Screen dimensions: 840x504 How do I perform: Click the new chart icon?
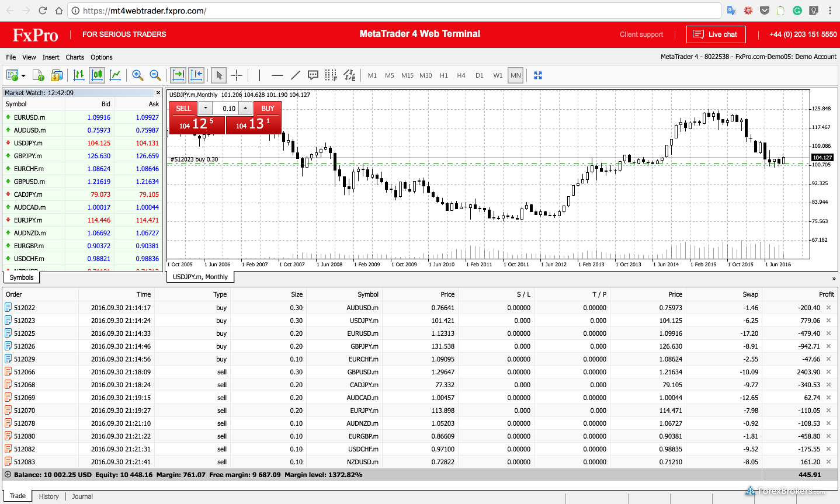click(x=12, y=75)
